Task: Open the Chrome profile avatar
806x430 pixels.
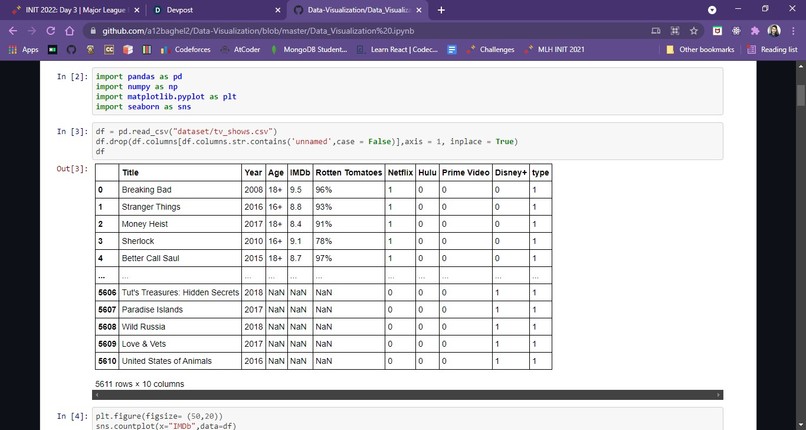Action: [774, 31]
